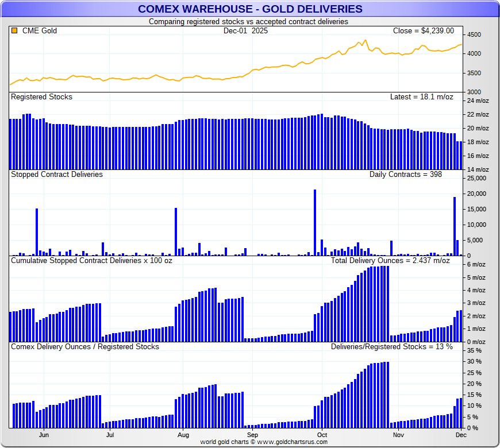Screen dimensions: 500x448
Task: Select the 35 % tick on ratio axis
Action: pos(476,350)
